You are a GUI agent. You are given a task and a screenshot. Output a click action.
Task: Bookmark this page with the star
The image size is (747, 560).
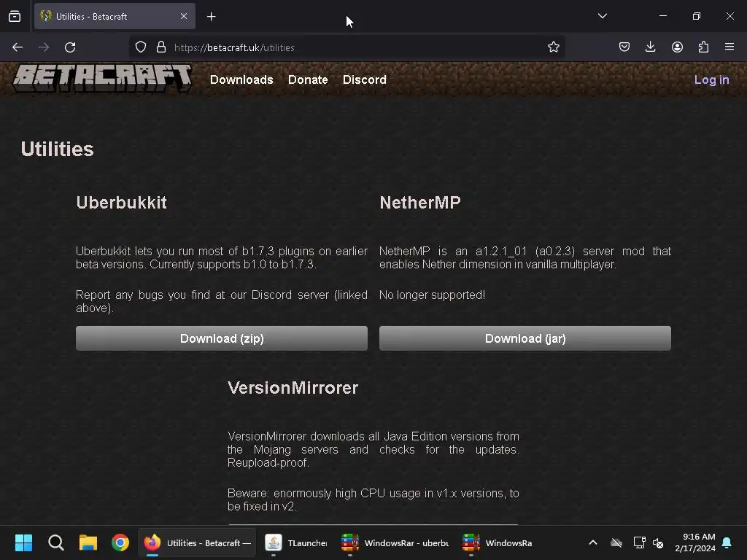(x=553, y=47)
